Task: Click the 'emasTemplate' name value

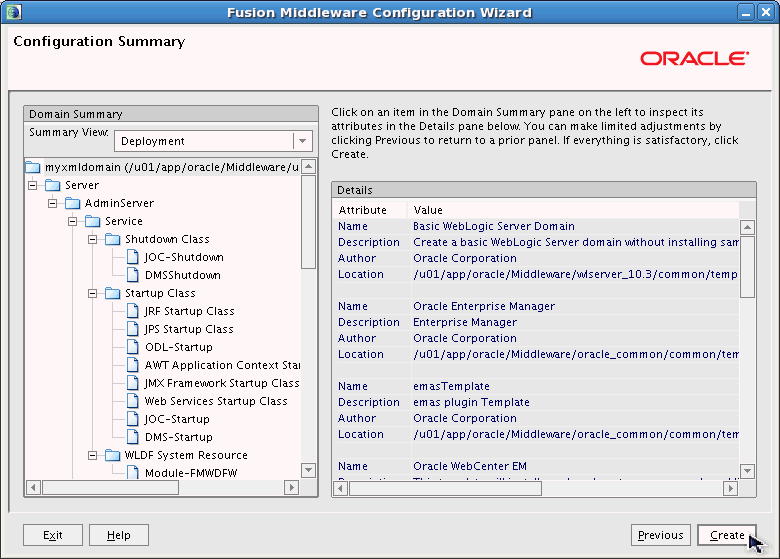Action: pos(451,386)
